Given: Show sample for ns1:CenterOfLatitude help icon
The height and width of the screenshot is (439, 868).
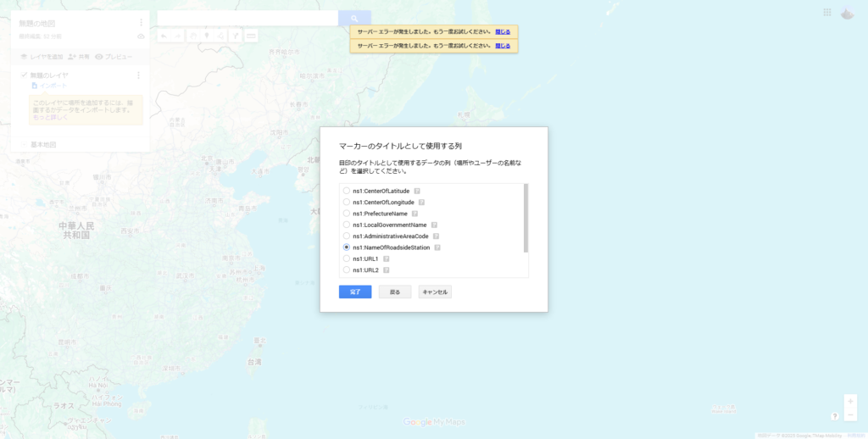Looking at the screenshot, I should tap(417, 191).
